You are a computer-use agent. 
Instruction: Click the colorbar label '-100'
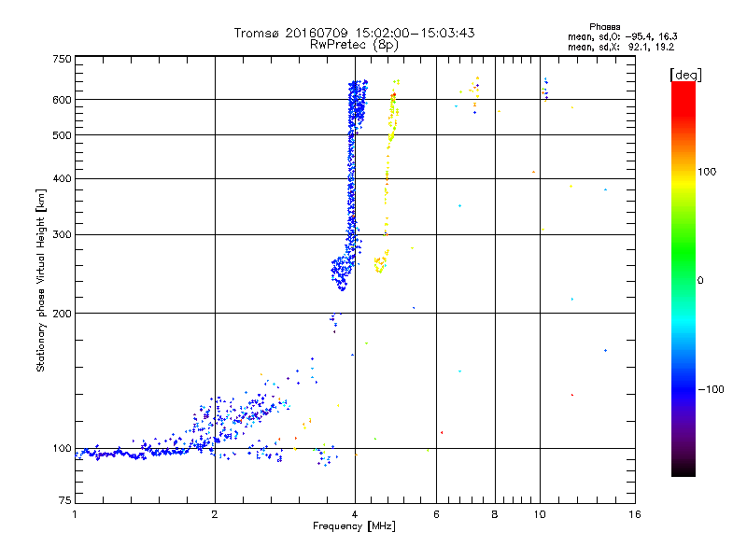click(712, 389)
